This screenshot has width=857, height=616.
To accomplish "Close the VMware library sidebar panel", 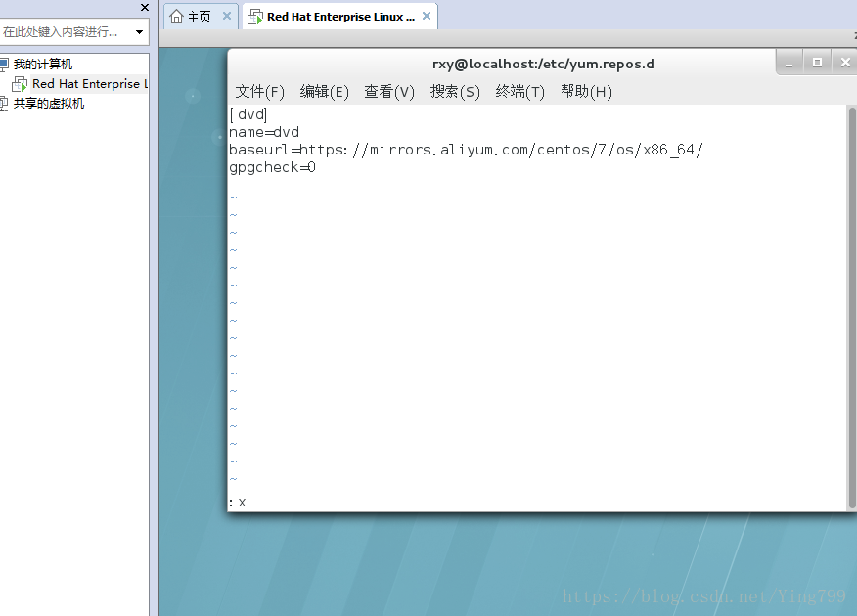I will 144,8.
